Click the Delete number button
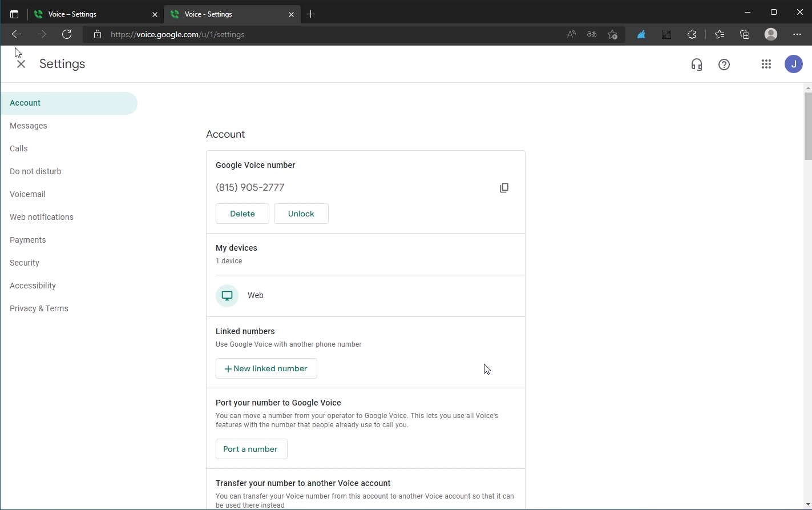This screenshot has height=510, width=812. [242, 214]
